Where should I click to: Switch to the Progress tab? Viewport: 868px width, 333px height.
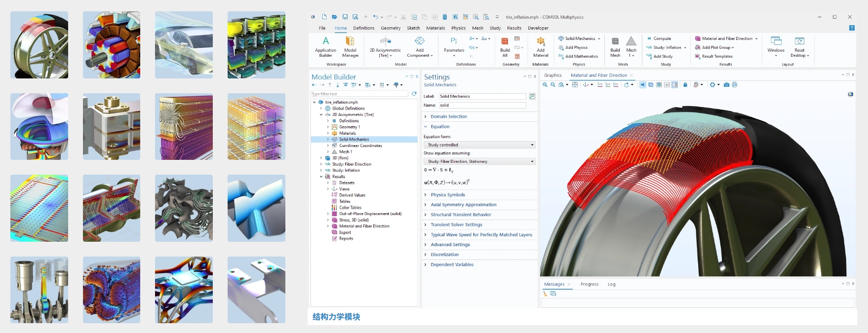[589, 284]
